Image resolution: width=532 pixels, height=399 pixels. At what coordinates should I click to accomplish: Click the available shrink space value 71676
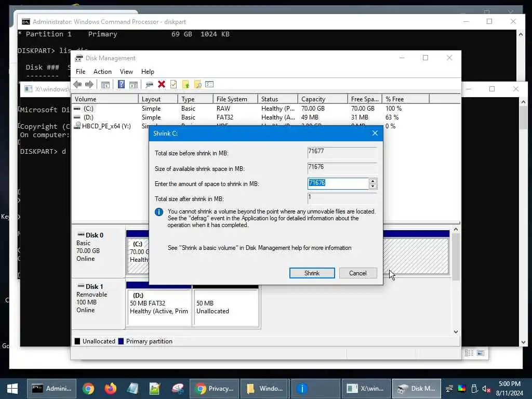(x=342, y=168)
